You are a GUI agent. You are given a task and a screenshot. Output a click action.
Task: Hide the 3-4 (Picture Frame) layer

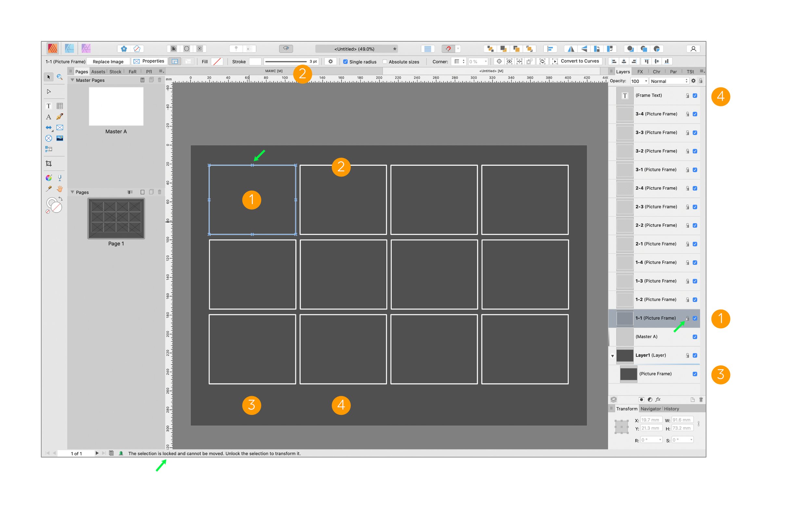coord(695,114)
